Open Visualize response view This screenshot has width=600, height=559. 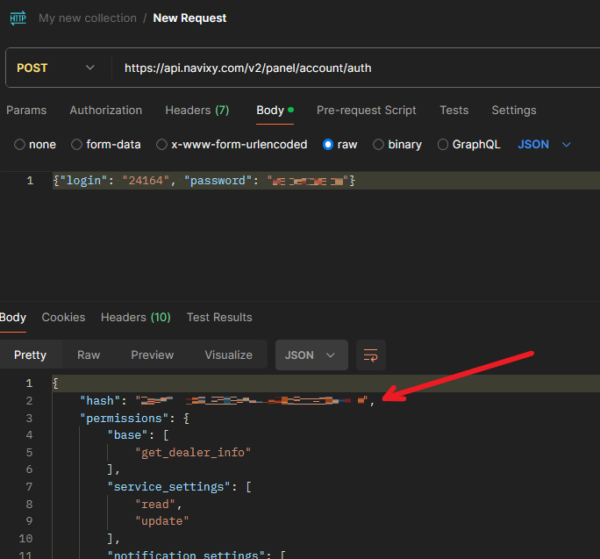[x=228, y=355]
